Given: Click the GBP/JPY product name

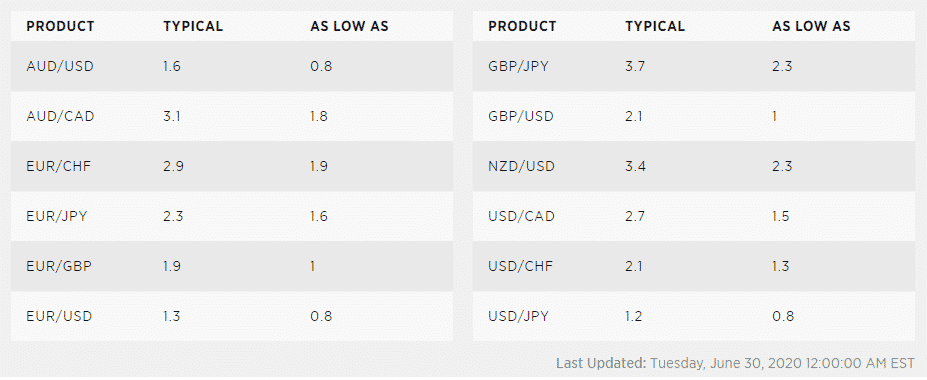Looking at the screenshot, I should [518, 66].
